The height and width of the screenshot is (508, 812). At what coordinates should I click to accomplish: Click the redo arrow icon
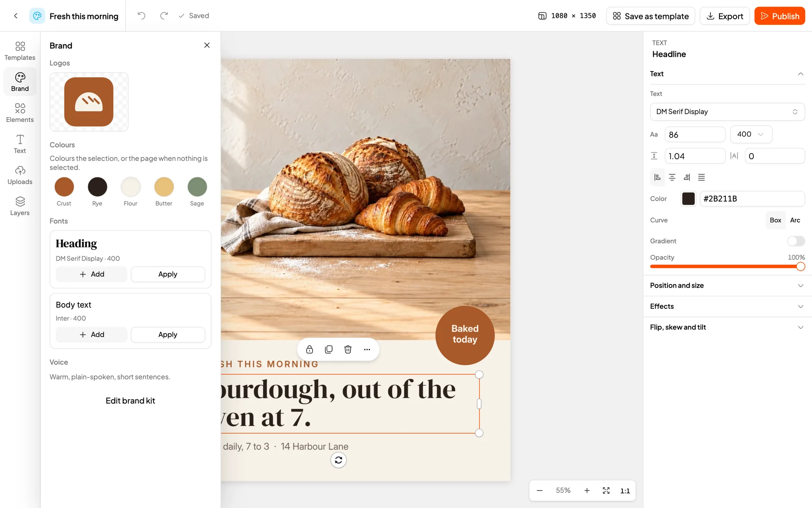click(x=164, y=16)
